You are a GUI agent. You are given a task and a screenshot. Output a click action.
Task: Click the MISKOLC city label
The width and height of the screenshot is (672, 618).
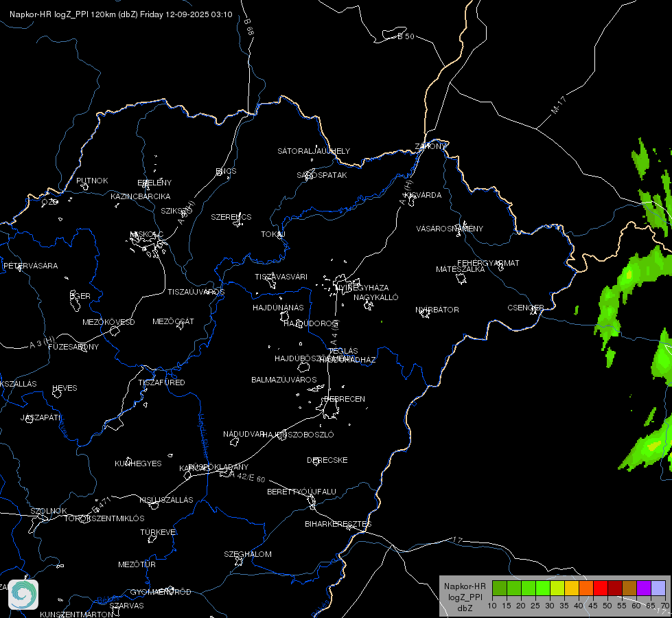146,234
